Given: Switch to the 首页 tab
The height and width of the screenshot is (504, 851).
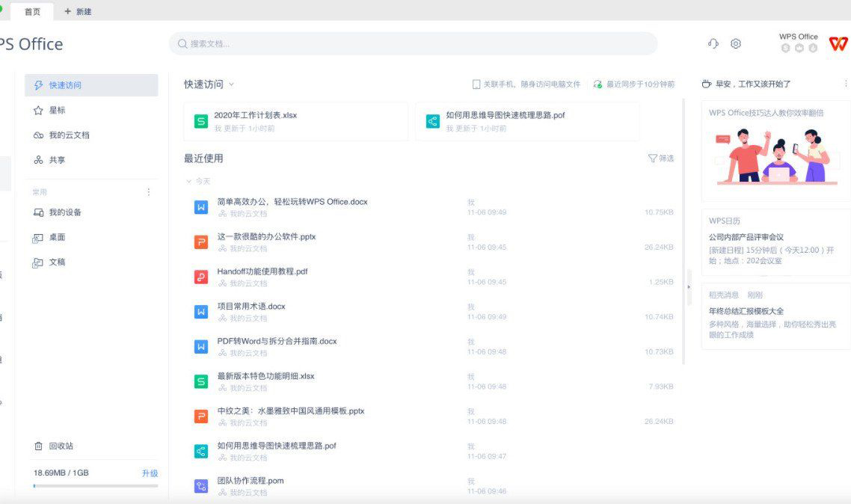Looking at the screenshot, I should (x=31, y=11).
